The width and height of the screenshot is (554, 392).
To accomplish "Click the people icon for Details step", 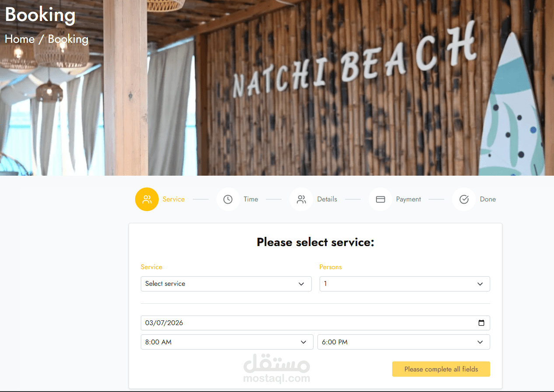I will pyautogui.click(x=301, y=199).
